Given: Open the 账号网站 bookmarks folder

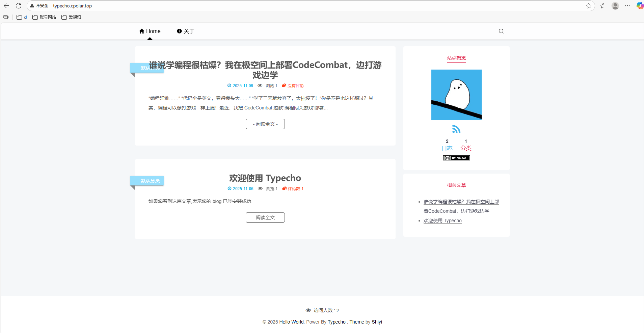Looking at the screenshot, I should tap(44, 17).
